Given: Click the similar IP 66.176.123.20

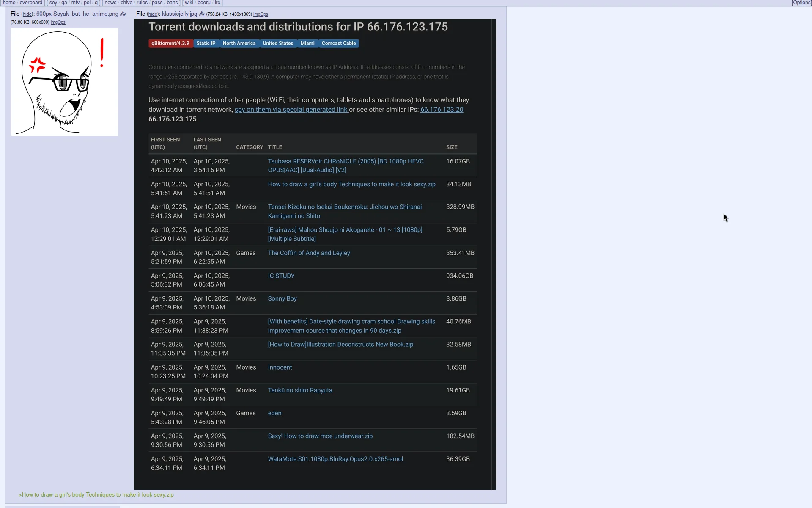Looking at the screenshot, I should [442, 110].
